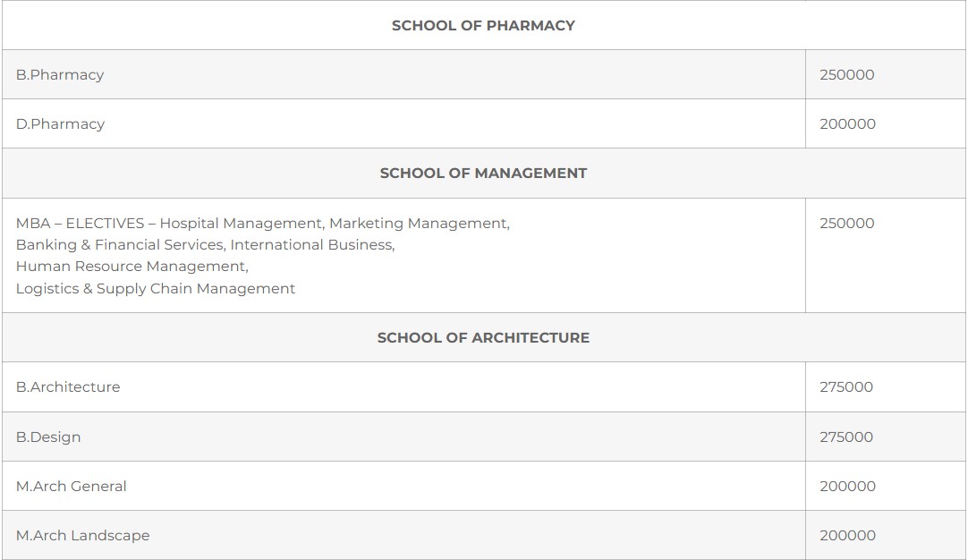Select the M.Arch General course name
This screenshot has height=560, width=968.
pos(72,487)
